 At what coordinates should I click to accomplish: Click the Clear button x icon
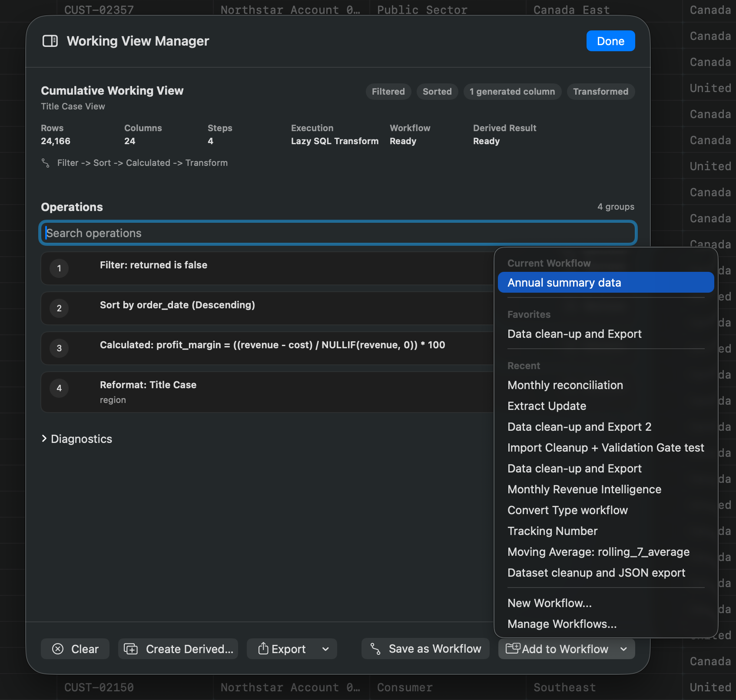click(58, 649)
